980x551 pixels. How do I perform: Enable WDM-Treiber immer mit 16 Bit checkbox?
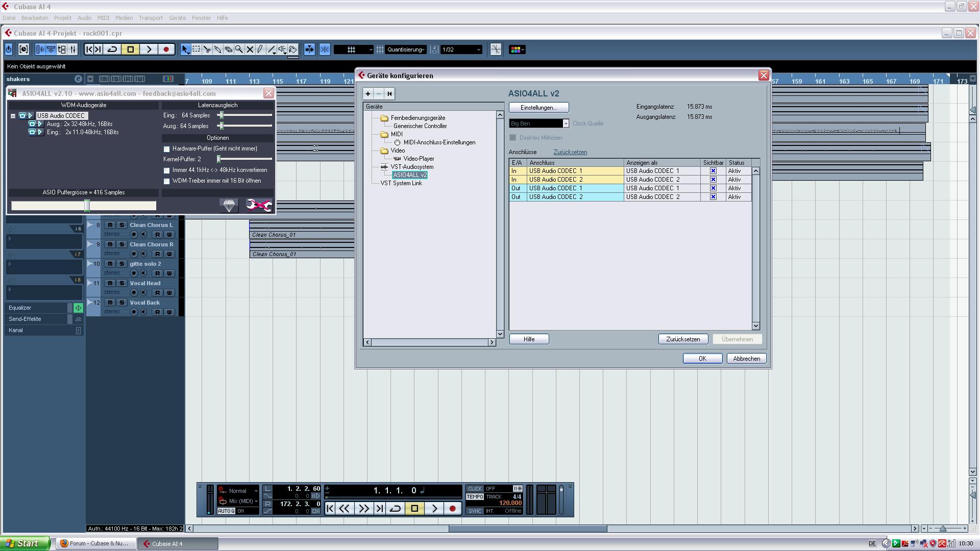click(166, 181)
